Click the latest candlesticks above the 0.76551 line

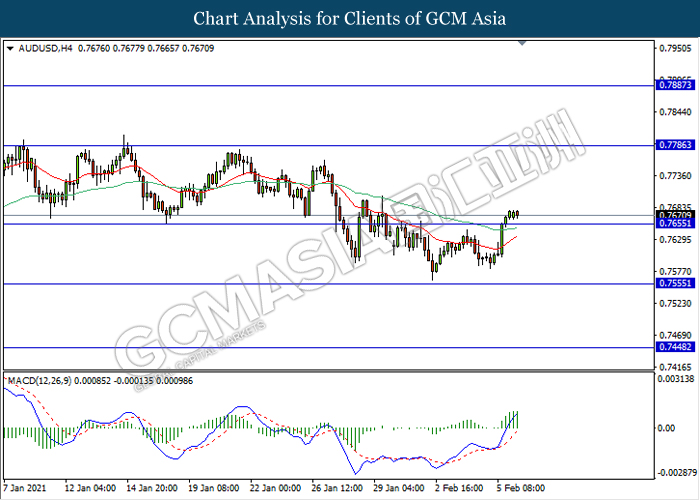point(513,214)
